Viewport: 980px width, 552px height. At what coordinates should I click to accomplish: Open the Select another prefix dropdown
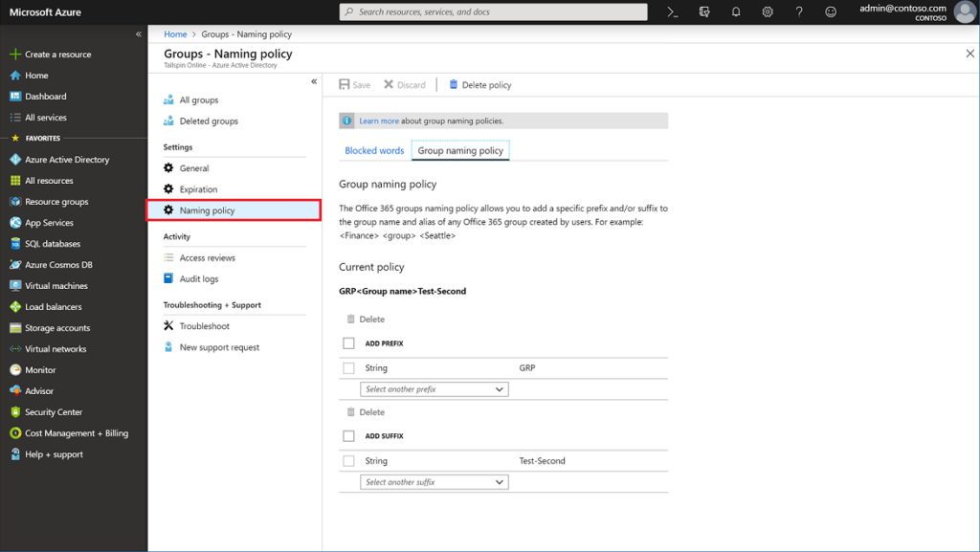tap(434, 389)
